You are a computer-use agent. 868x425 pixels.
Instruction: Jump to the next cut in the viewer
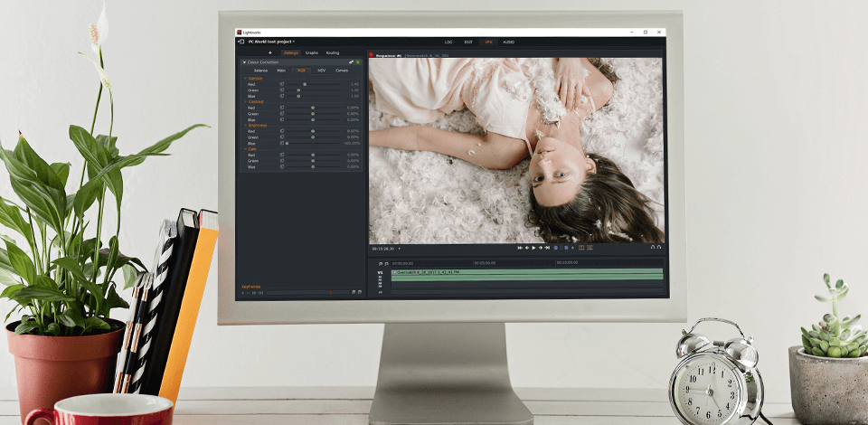[x=548, y=248]
